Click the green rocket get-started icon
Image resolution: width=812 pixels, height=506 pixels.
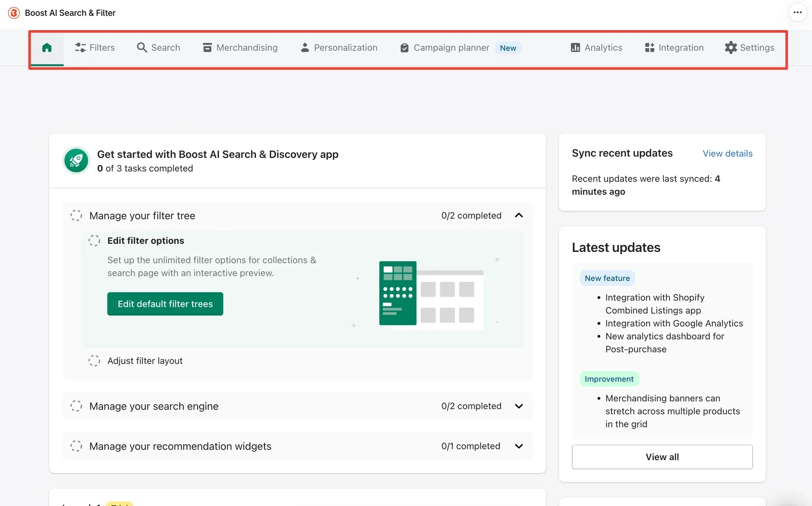click(76, 160)
